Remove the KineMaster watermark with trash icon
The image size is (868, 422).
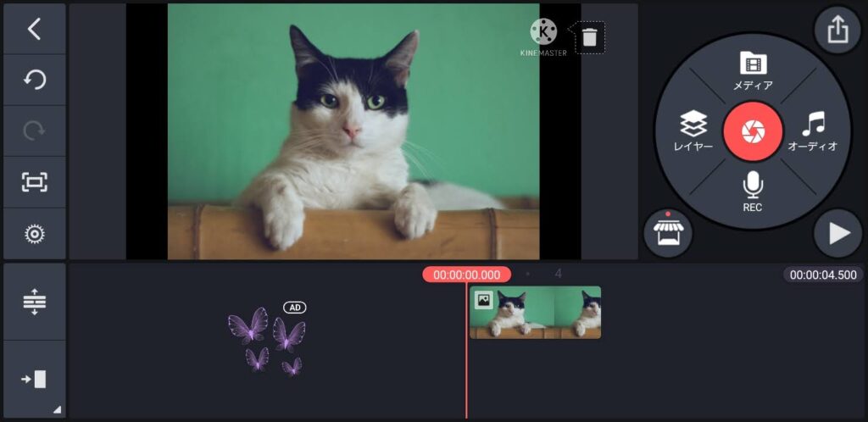(x=590, y=37)
